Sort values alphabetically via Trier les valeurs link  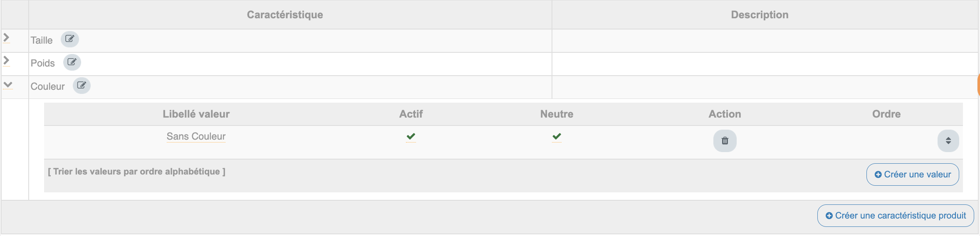(x=136, y=172)
